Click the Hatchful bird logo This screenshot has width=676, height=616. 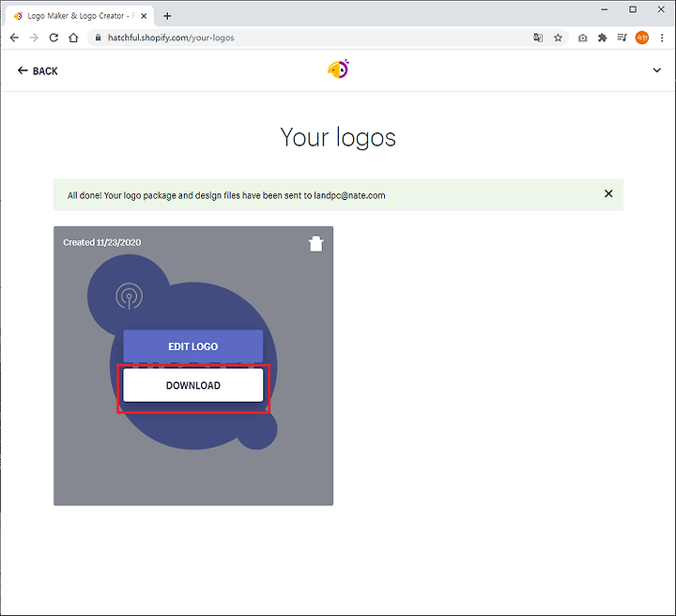(338, 69)
